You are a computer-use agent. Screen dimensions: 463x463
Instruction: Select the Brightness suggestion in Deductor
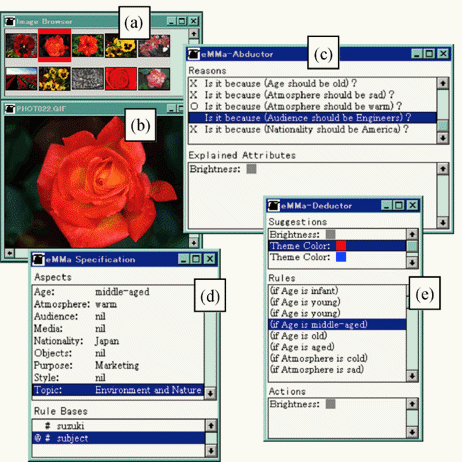tap(337, 234)
